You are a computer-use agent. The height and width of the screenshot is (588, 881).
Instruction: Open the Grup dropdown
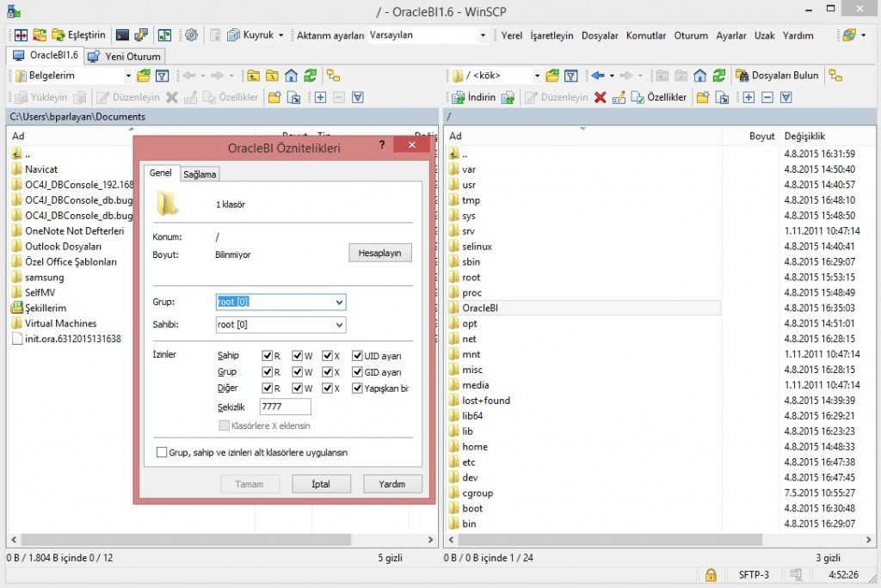[x=339, y=302]
